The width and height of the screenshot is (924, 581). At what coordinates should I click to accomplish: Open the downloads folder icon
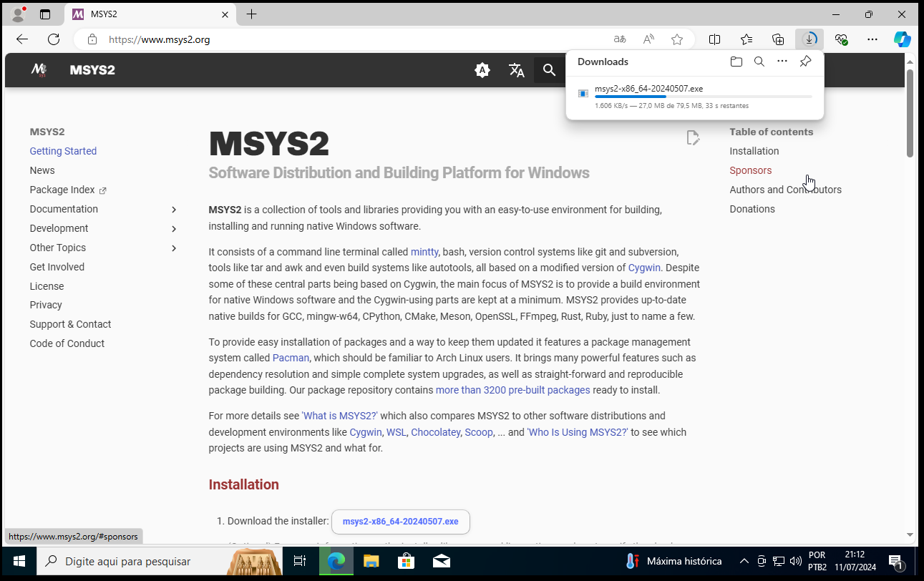736,62
